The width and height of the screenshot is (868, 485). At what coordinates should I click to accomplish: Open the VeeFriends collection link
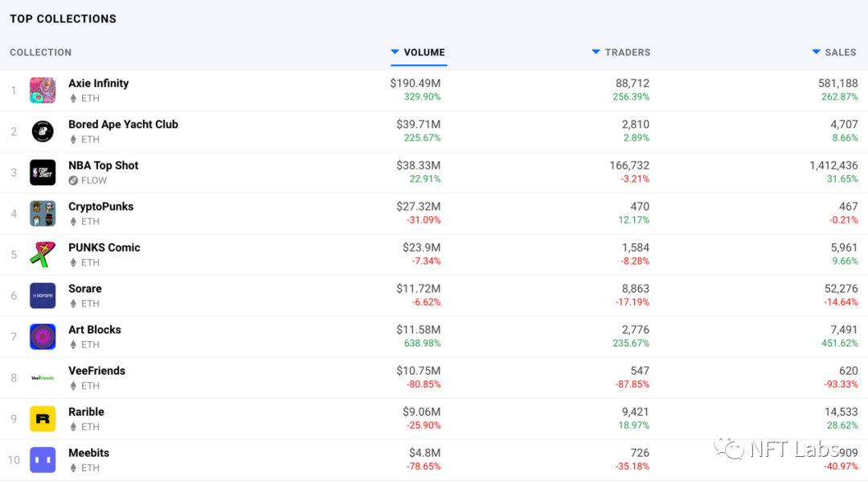coord(97,370)
